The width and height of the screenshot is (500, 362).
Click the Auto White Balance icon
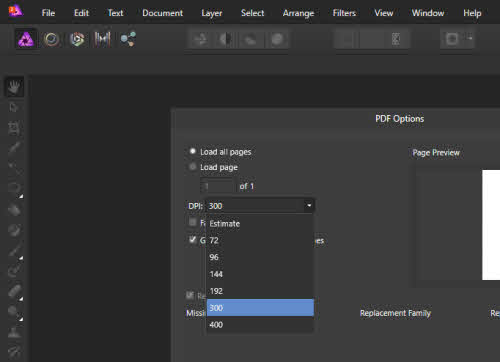tap(277, 40)
